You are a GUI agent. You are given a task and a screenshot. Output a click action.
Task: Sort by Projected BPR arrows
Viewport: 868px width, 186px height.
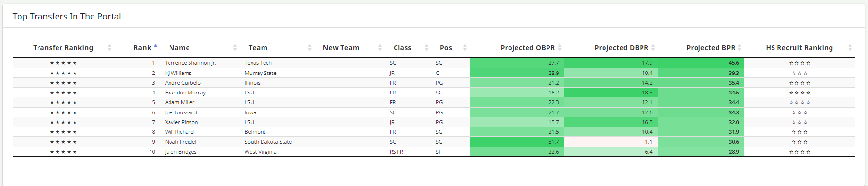739,47
